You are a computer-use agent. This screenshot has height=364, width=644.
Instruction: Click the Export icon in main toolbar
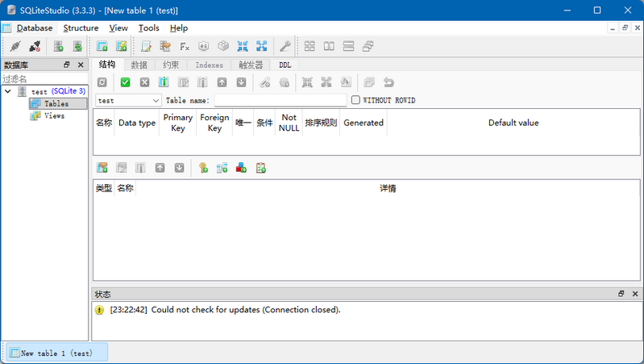[x=262, y=46]
